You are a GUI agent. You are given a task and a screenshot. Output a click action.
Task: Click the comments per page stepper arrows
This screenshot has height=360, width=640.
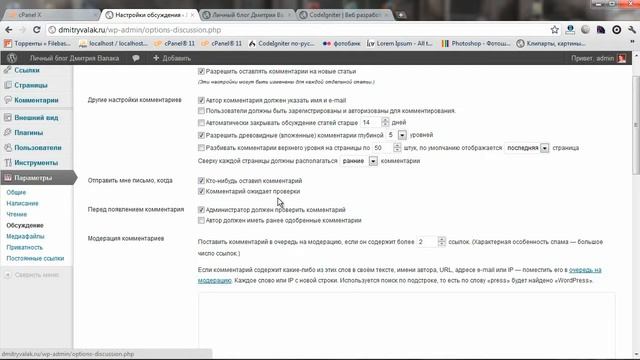click(x=397, y=148)
